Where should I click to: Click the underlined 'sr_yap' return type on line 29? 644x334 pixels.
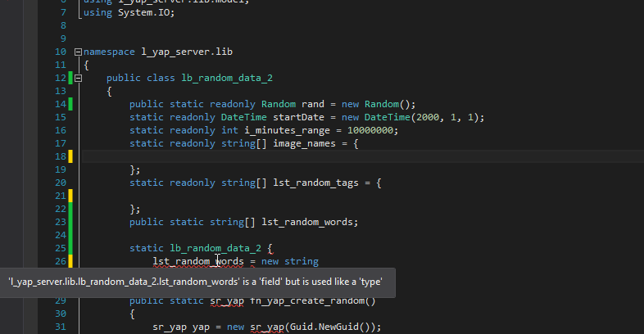[227, 300]
